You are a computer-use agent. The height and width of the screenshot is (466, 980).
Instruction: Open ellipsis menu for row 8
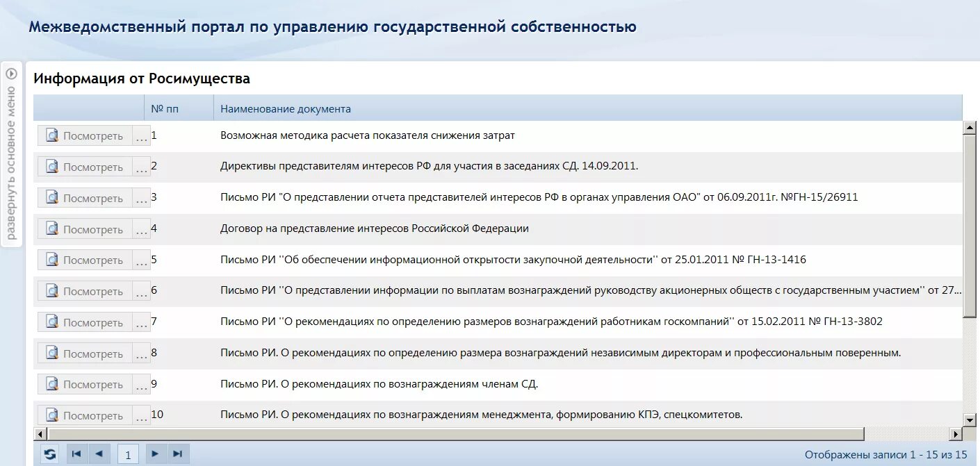point(141,354)
